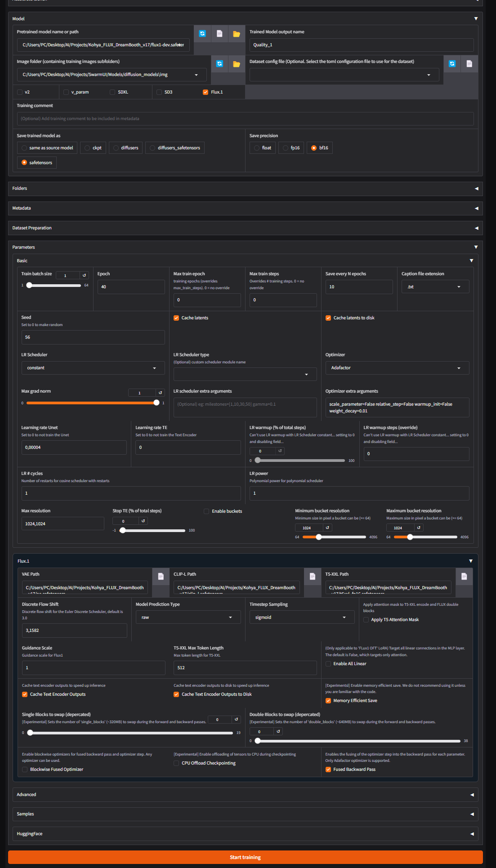Reset Stop TE percent value

[143, 521]
